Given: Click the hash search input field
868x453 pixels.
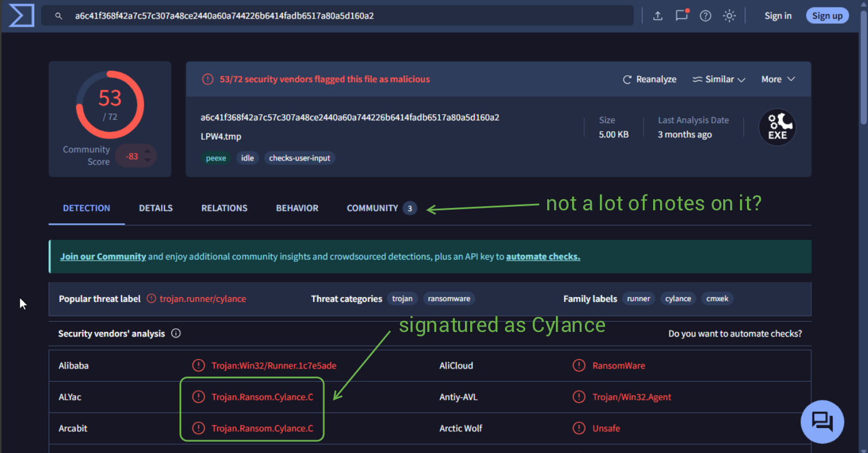Looking at the screenshot, I should click(347, 16).
